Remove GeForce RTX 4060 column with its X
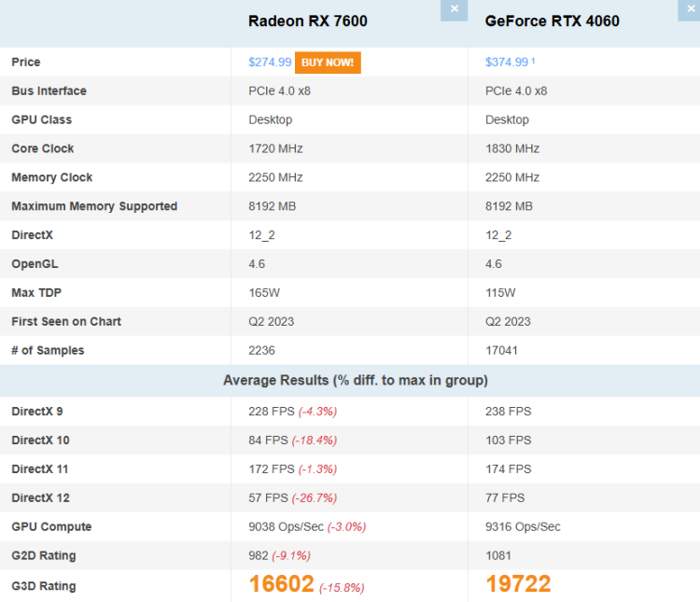The height and width of the screenshot is (602, 700). click(x=690, y=10)
